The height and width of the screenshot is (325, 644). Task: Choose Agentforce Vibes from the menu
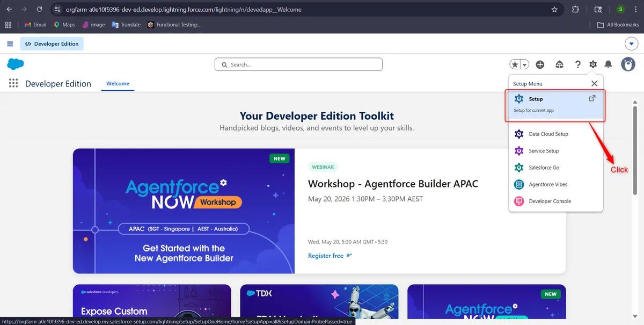pos(555,184)
